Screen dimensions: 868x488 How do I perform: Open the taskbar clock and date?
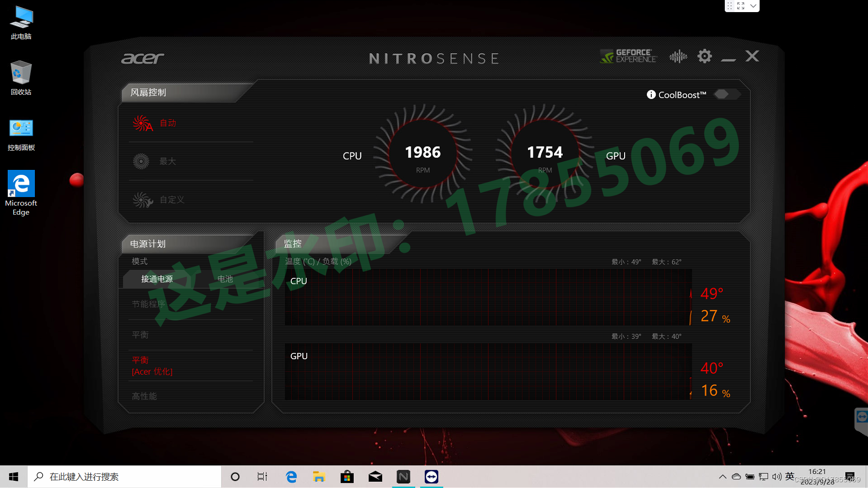817,476
